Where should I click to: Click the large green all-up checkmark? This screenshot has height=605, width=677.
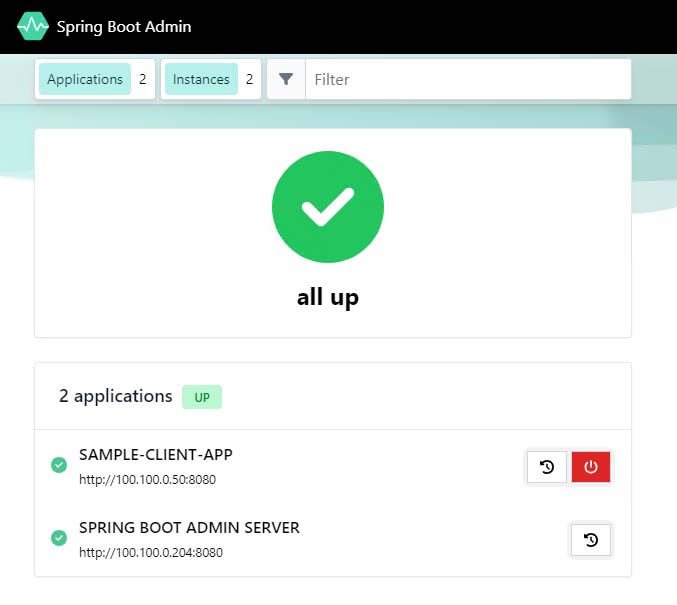click(328, 206)
